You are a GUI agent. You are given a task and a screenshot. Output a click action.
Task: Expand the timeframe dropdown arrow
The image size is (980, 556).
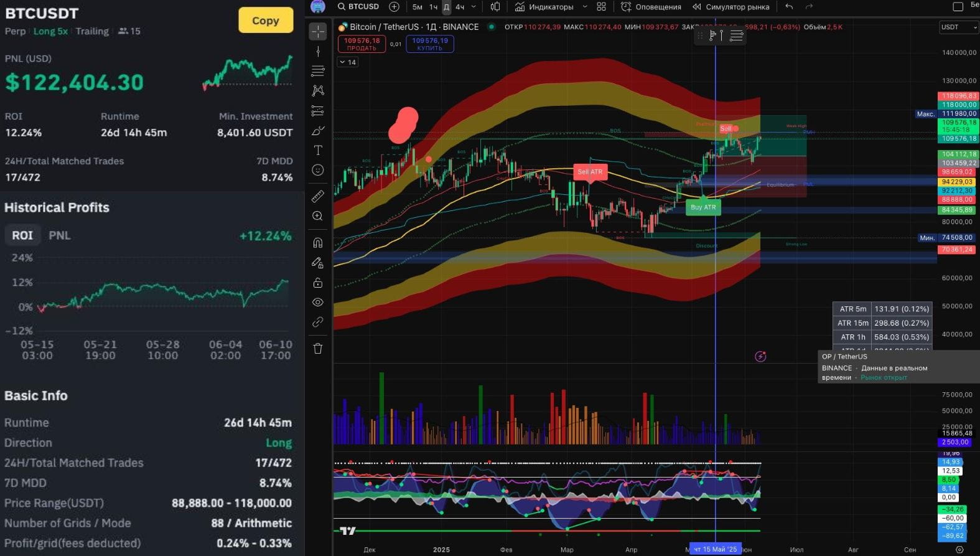[474, 7]
